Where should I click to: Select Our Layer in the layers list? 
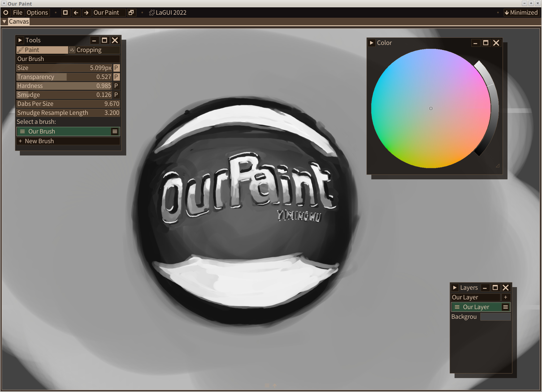(481, 307)
